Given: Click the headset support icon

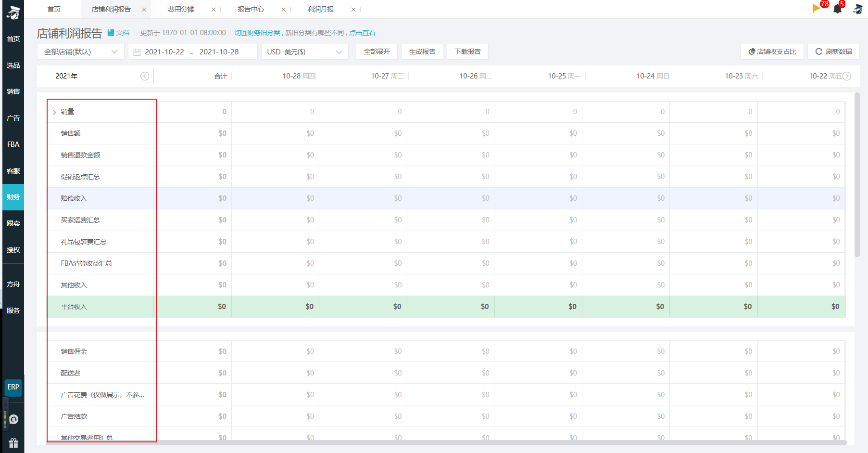Looking at the screenshot, I should pyautogui.click(x=14, y=420).
